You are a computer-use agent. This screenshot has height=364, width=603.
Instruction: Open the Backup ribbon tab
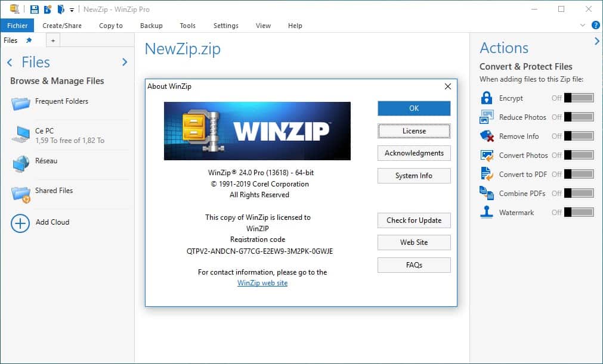click(151, 26)
